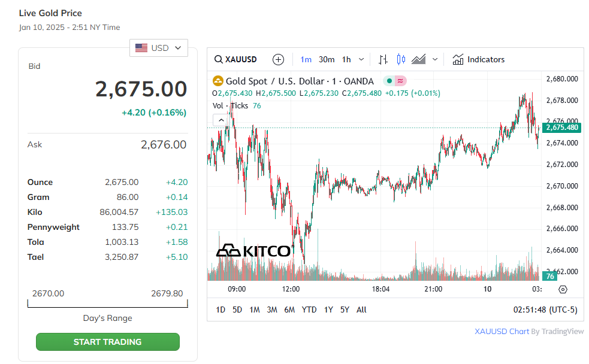
Task: Select the area chart style icon
Action: (x=418, y=59)
